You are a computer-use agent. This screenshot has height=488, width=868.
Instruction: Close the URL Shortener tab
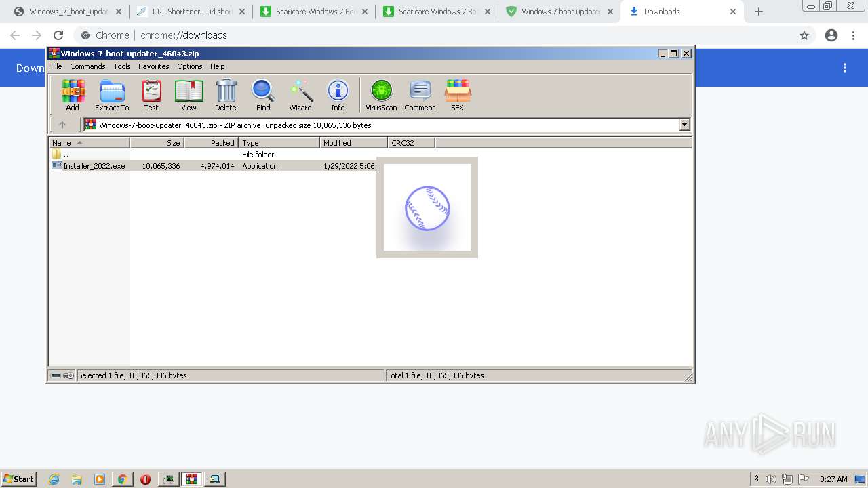pos(242,12)
